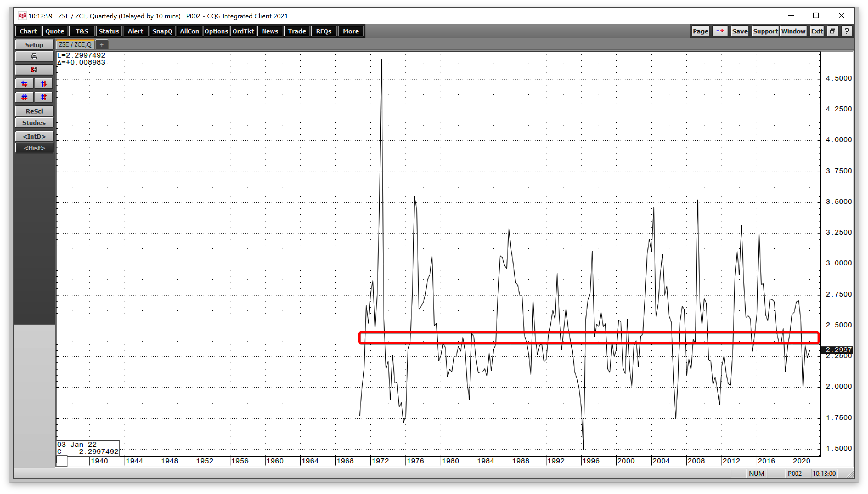Switch to the IntD intraday view
The image size is (868, 494).
34,137
